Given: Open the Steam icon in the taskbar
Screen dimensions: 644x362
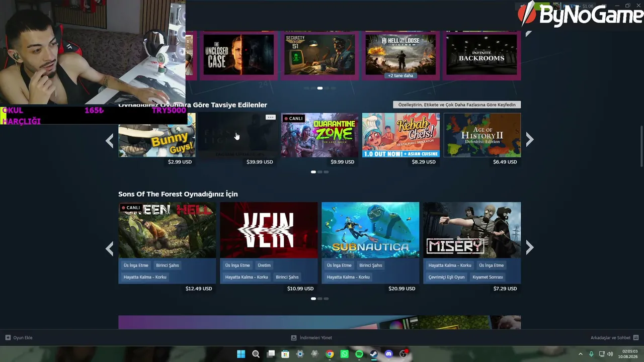Looking at the screenshot, I should pyautogui.click(x=374, y=354).
